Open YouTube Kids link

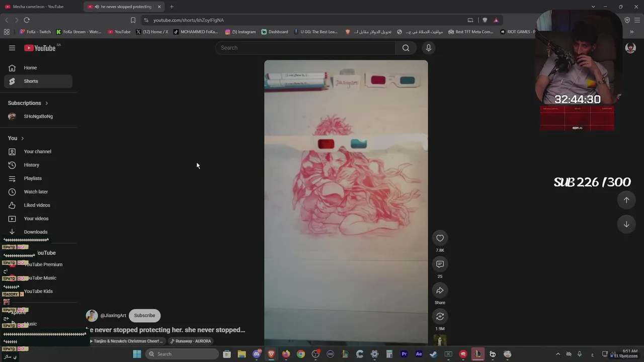39,291
